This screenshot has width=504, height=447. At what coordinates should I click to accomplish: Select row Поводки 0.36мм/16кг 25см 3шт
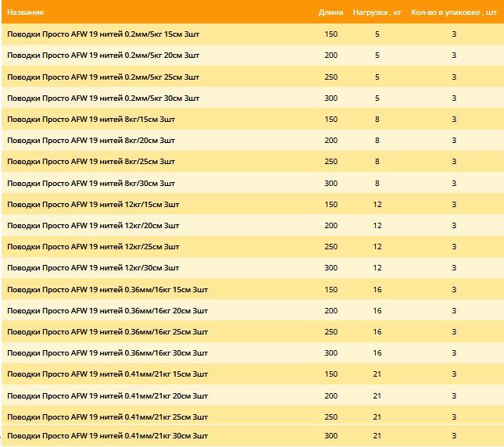[x=252, y=332]
